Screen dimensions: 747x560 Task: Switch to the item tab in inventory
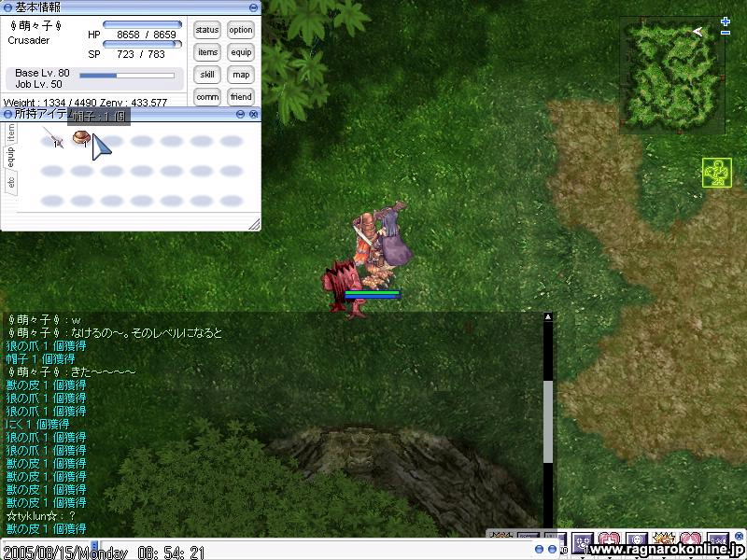point(11,133)
